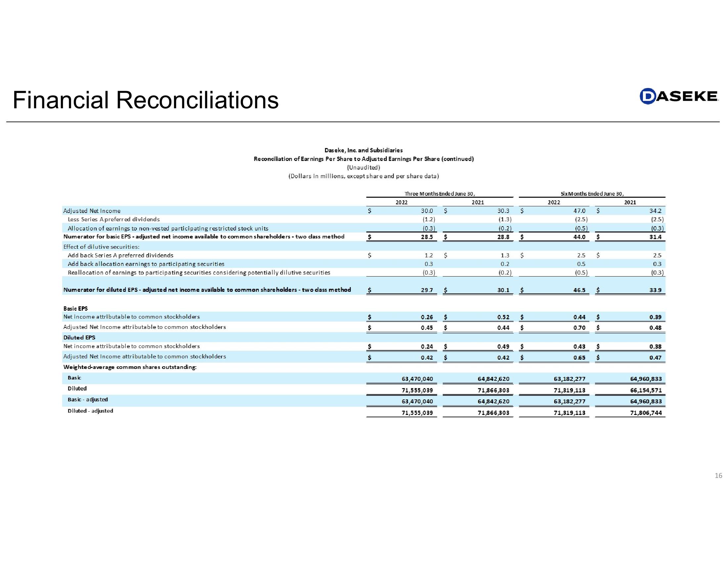The height and width of the screenshot is (563, 728).
Task: Click the diluted adjusted shares value 71,806,744
Action: pyautogui.click(x=646, y=413)
